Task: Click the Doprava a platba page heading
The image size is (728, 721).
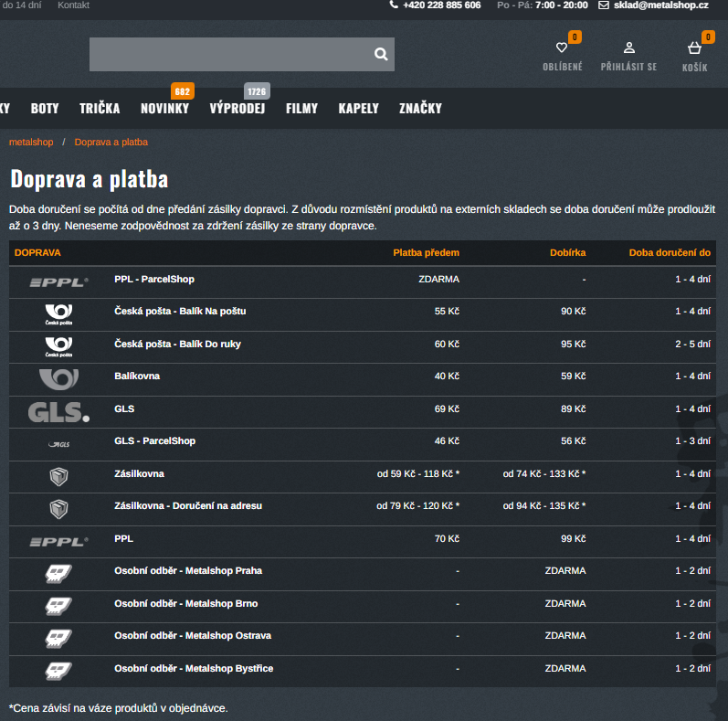Action: pos(90,179)
